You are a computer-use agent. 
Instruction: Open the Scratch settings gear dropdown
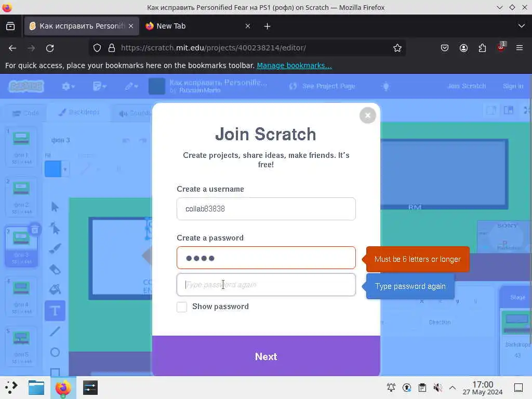[68, 86]
